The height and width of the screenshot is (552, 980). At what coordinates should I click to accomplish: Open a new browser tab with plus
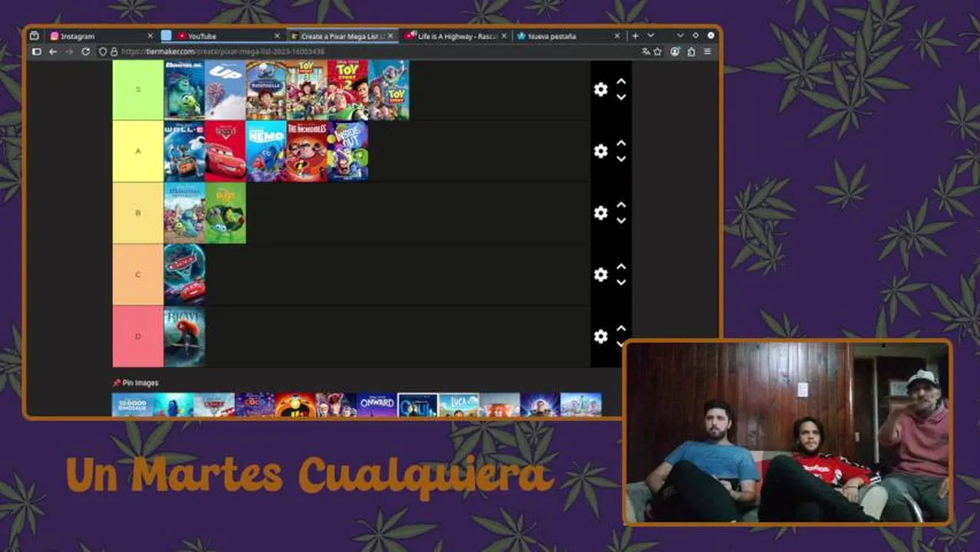(x=635, y=36)
